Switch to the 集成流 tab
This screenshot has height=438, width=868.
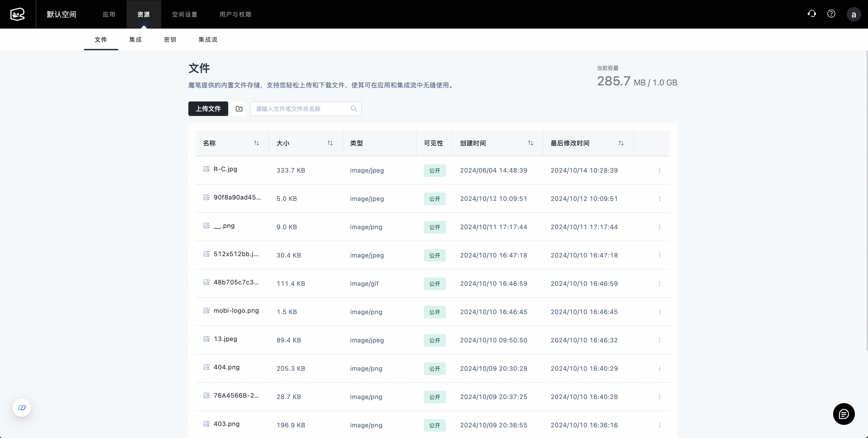pos(208,39)
